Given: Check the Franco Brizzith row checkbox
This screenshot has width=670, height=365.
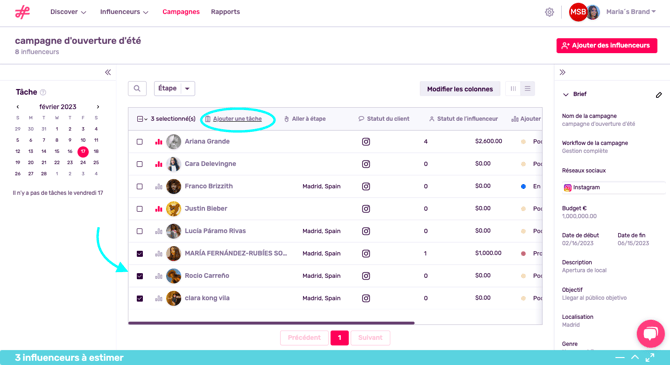Looking at the screenshot, I should (140, 186).
